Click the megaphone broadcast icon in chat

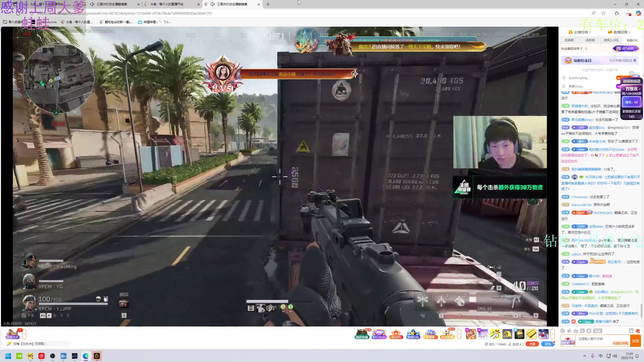coord(569,331)
